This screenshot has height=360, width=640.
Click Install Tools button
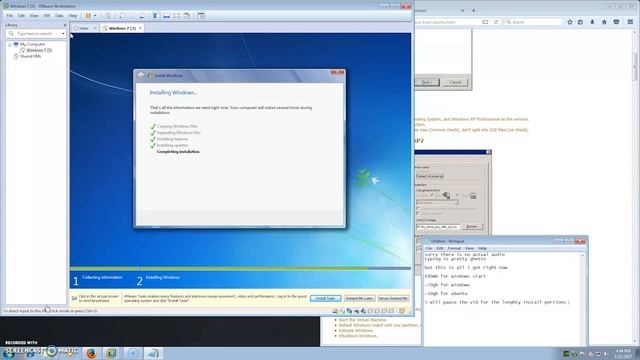[x=325, y=298]
